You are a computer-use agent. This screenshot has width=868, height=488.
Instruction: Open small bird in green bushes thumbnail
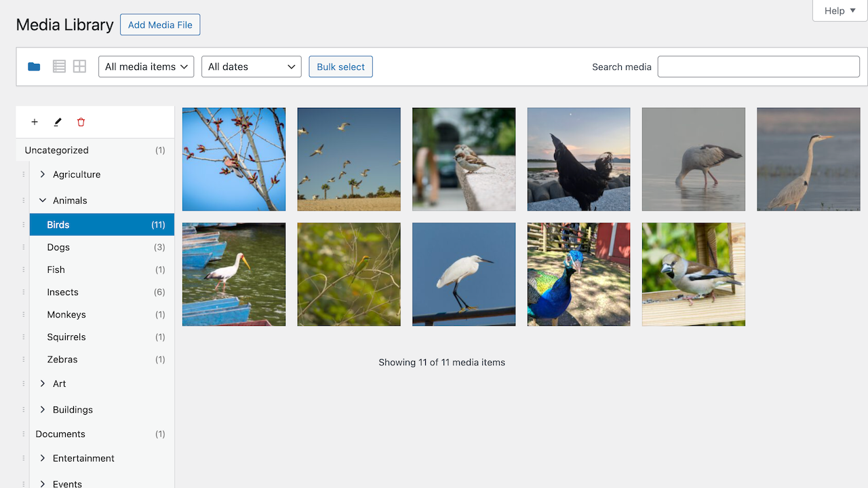pos(349,274)
